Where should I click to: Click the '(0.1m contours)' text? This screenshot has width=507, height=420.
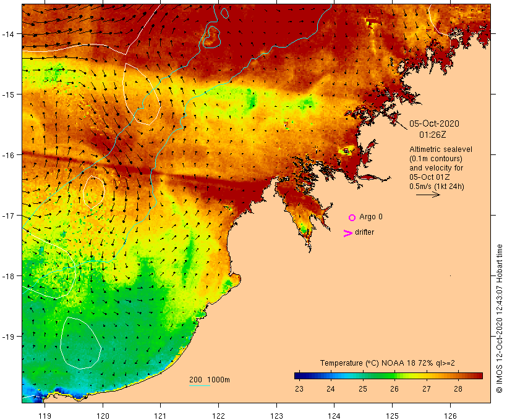[x=436, y=159]
